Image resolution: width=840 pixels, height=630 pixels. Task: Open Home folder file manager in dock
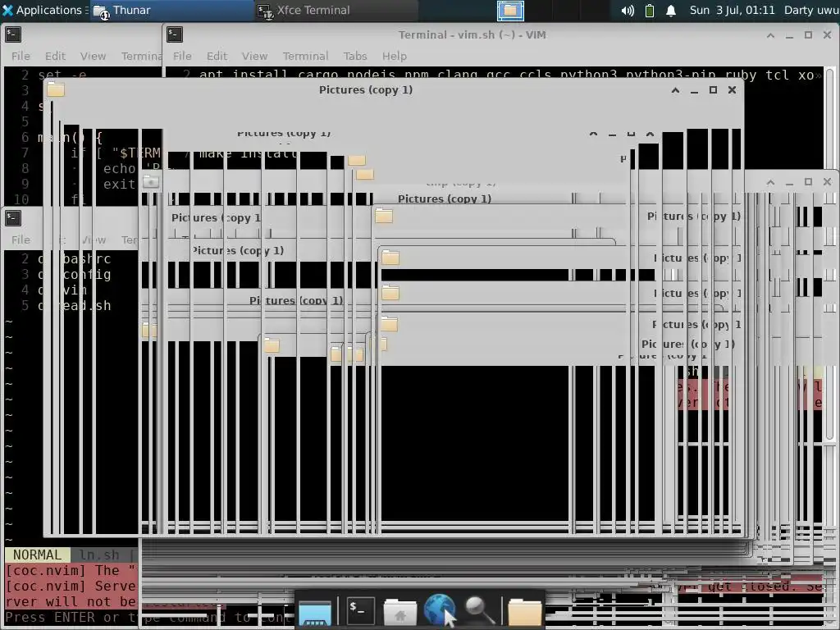[x=399, y=610]
